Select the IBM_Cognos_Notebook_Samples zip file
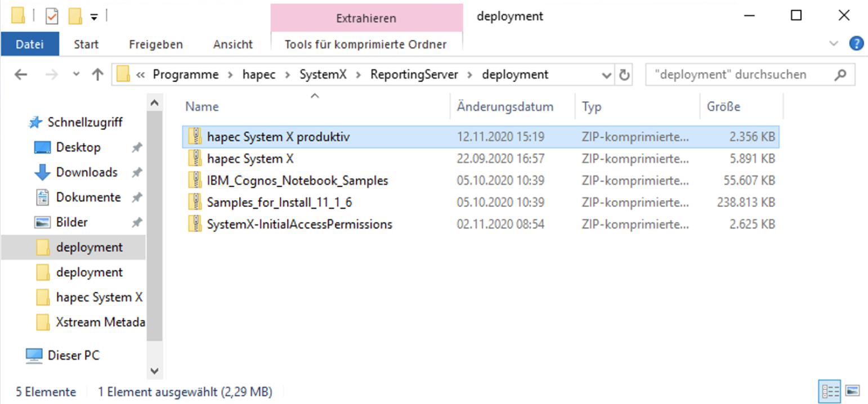The width and height of the screenshot is (868, 404). point(297,181)
